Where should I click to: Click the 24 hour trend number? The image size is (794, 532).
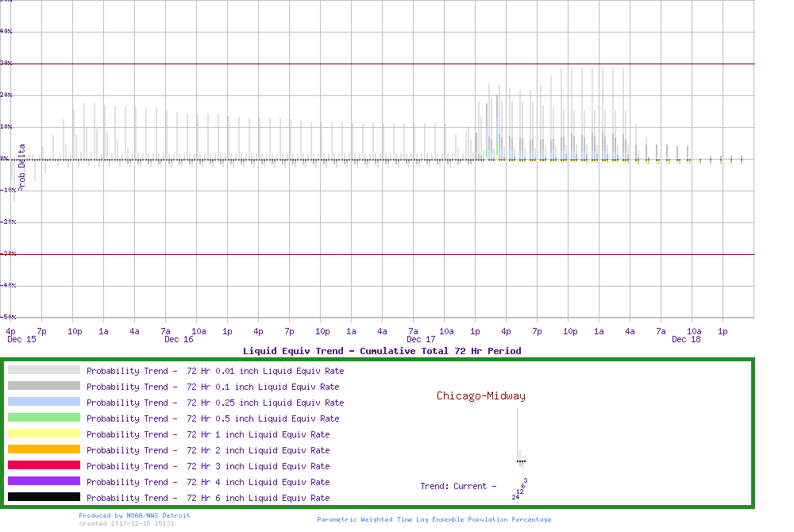coord(515,497)
